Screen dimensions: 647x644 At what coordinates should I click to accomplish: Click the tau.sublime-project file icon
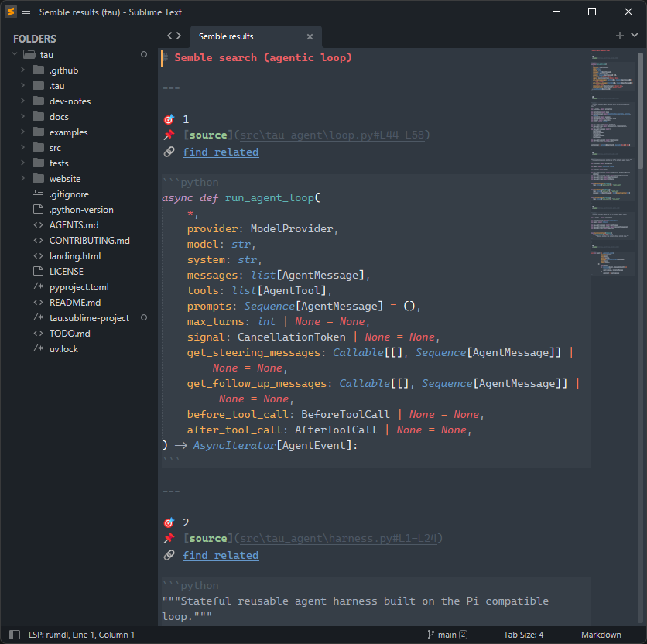coord(39,317)
